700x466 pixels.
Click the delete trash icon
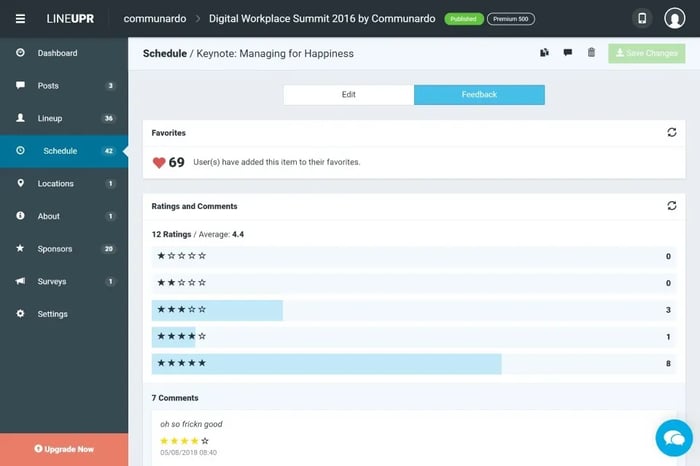click(591, 53)
